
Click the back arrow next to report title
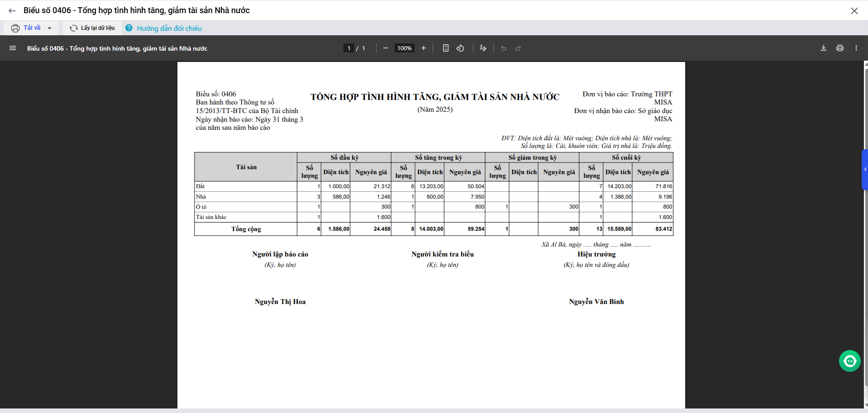(x=12, y=11)
